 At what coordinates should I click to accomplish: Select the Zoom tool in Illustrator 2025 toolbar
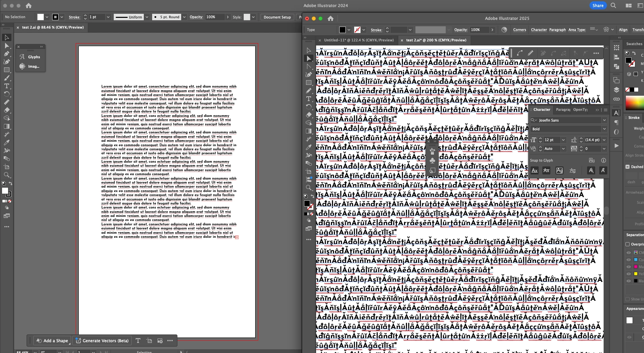(x=309, y=188)
